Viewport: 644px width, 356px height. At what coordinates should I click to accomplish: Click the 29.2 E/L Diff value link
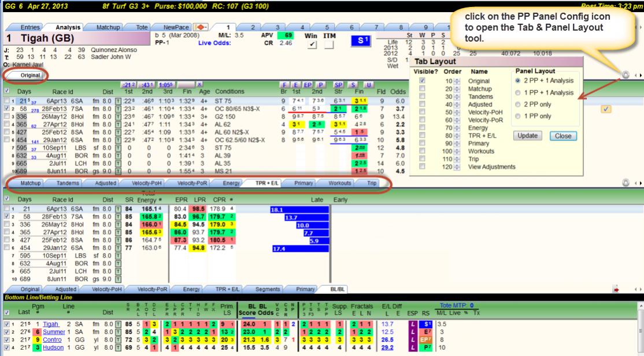tap(387, 347)
